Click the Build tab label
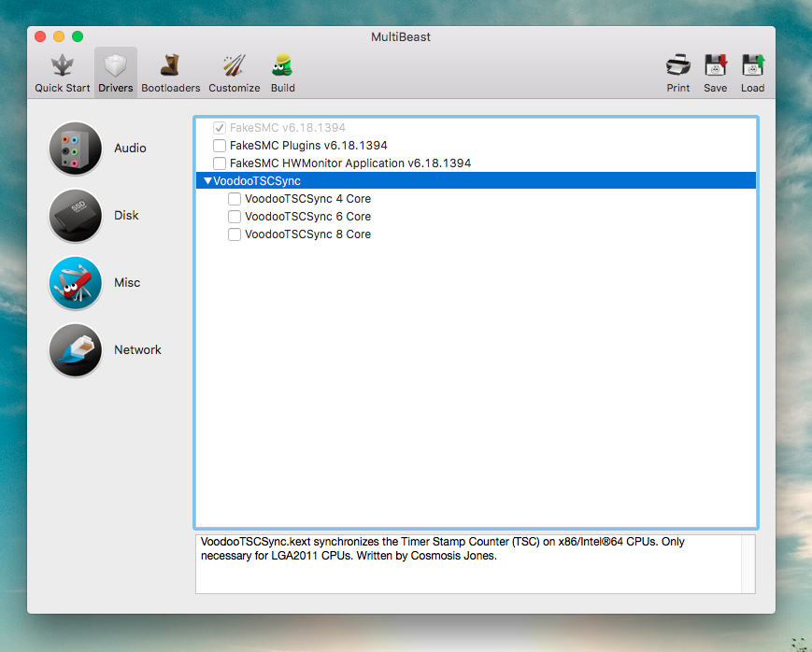Screen dimensions: 812x652 [283, 88]
